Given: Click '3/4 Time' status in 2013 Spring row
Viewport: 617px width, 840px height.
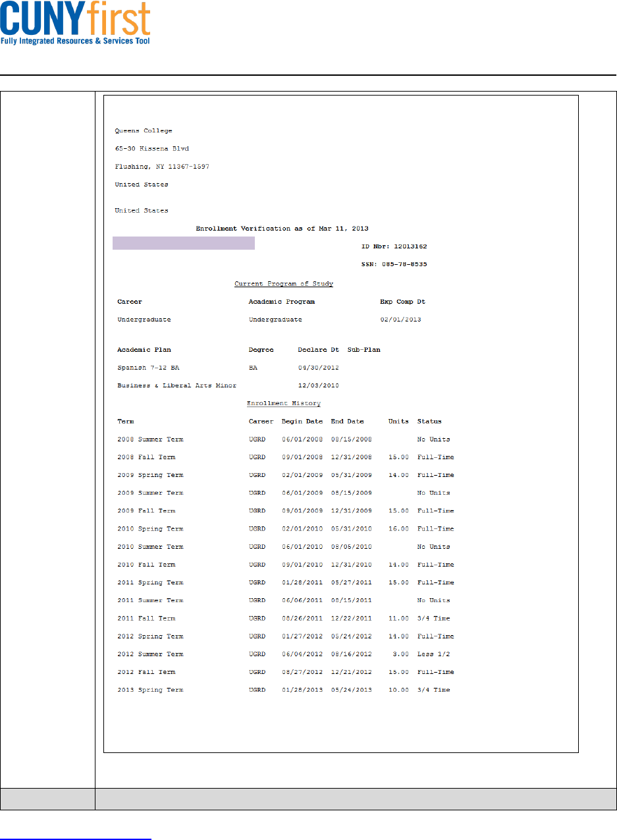Looking at the screenshot, I should (434, 690).
